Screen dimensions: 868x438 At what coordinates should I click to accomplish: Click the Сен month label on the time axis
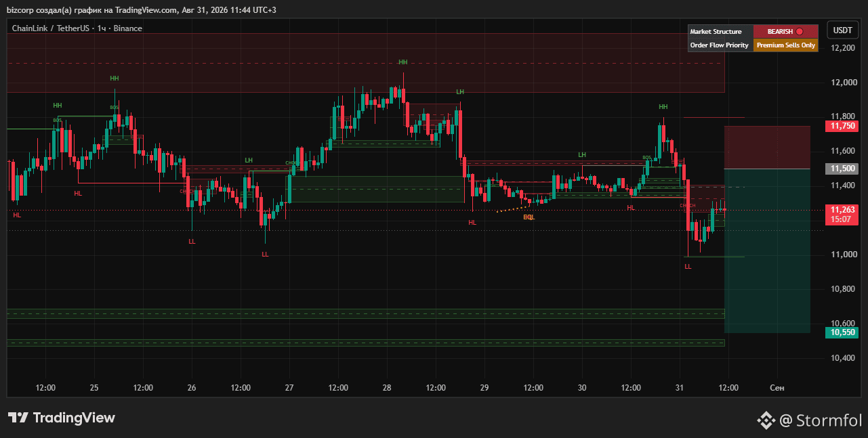coord(777,388)
